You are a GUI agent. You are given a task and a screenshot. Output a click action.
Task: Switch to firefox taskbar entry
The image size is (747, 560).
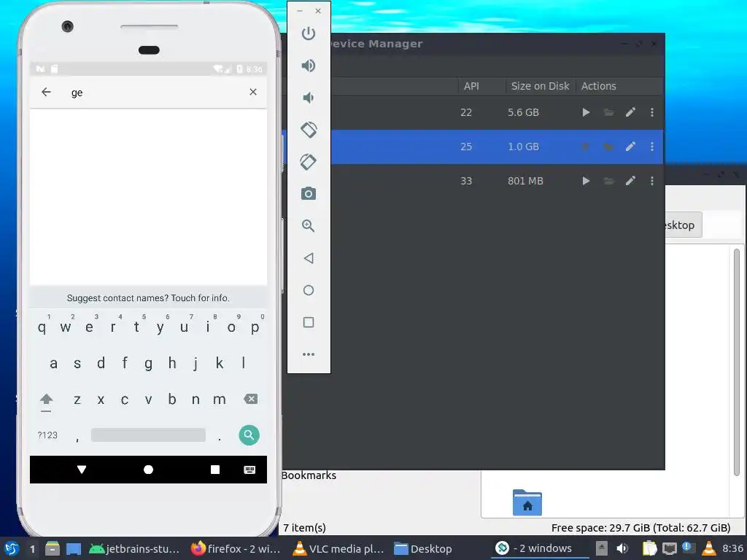236,548
